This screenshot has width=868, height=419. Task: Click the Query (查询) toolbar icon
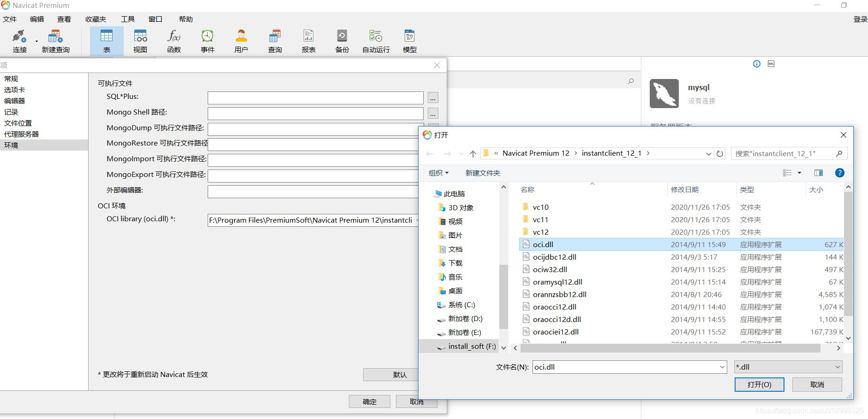point(275,41)
